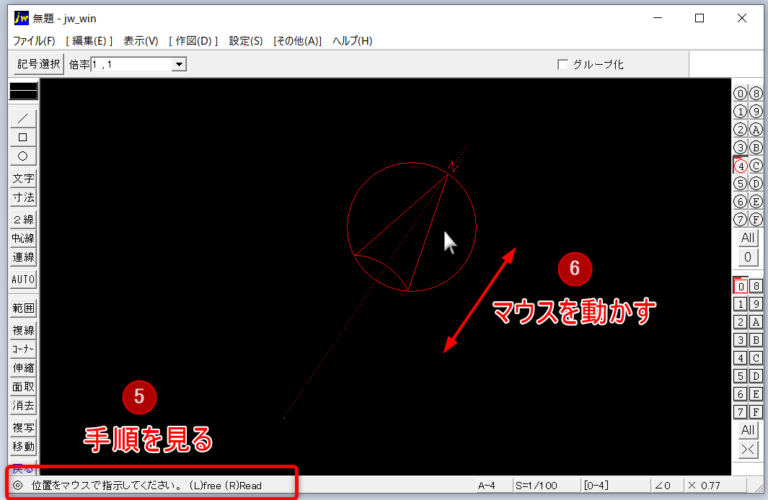Toggle circular layer 7
Viewport: 768px width, 500px height.
[740, 220]
